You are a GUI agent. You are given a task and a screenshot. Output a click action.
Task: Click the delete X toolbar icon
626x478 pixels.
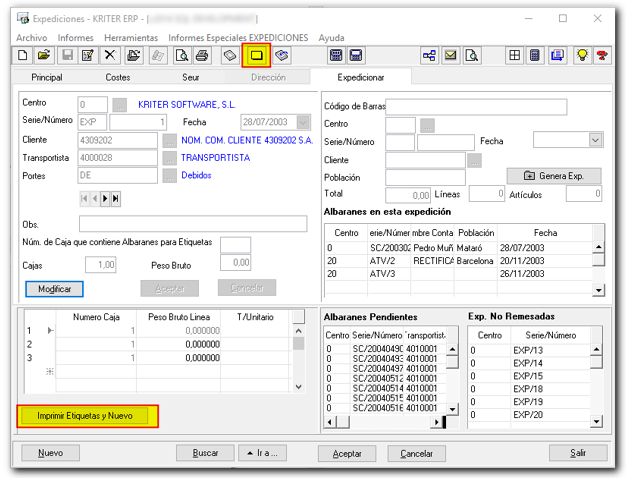[x=110, y=56]
